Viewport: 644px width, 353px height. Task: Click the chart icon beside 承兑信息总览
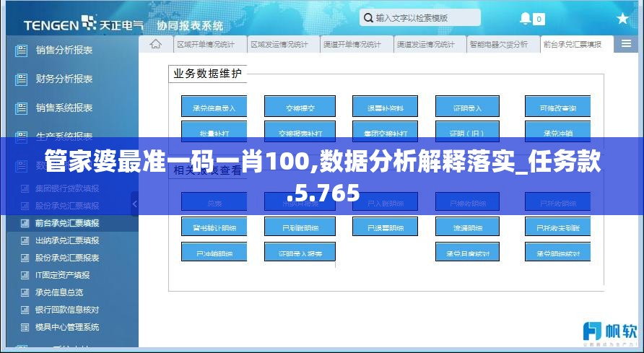25,292
